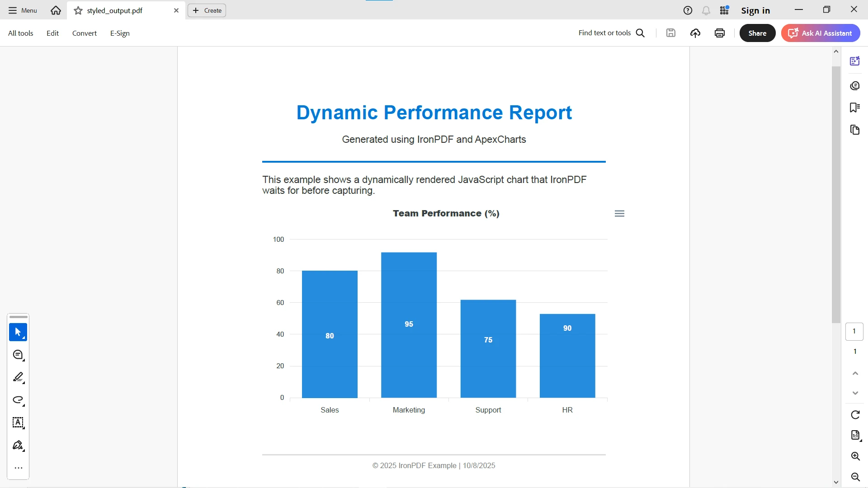Open the page thumbnails panel

tap(854, 130)
